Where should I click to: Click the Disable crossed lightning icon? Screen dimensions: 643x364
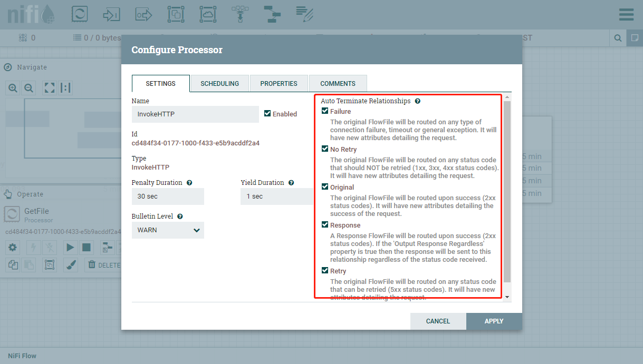point(50,247)
